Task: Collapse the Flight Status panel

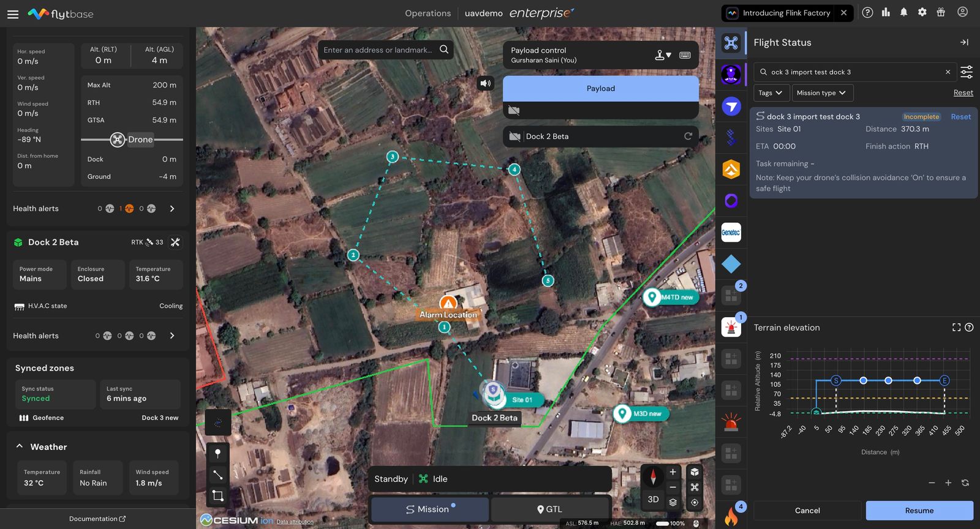Action: coord(964,42)
